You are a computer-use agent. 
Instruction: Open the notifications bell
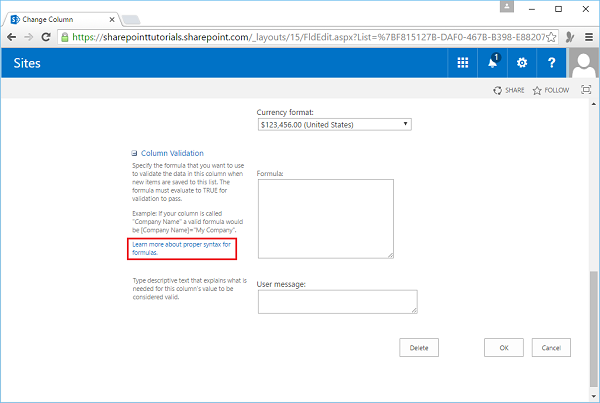(x=492, y=62)
